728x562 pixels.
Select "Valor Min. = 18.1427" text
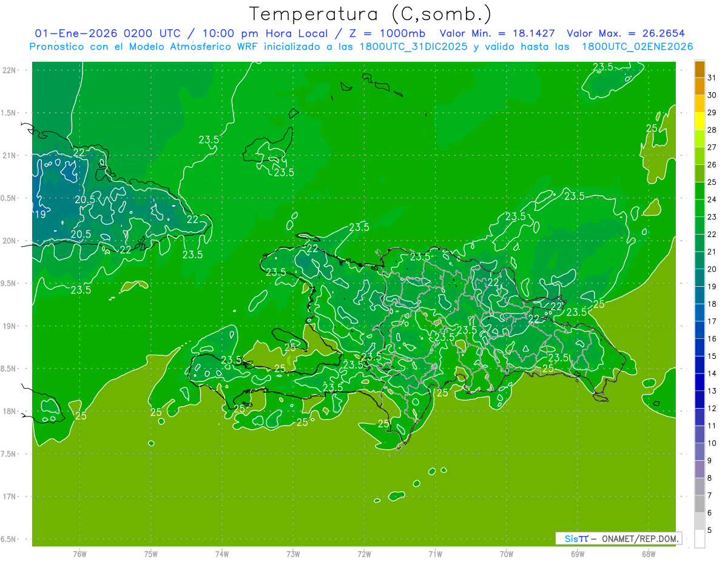[x=497, y=33]
